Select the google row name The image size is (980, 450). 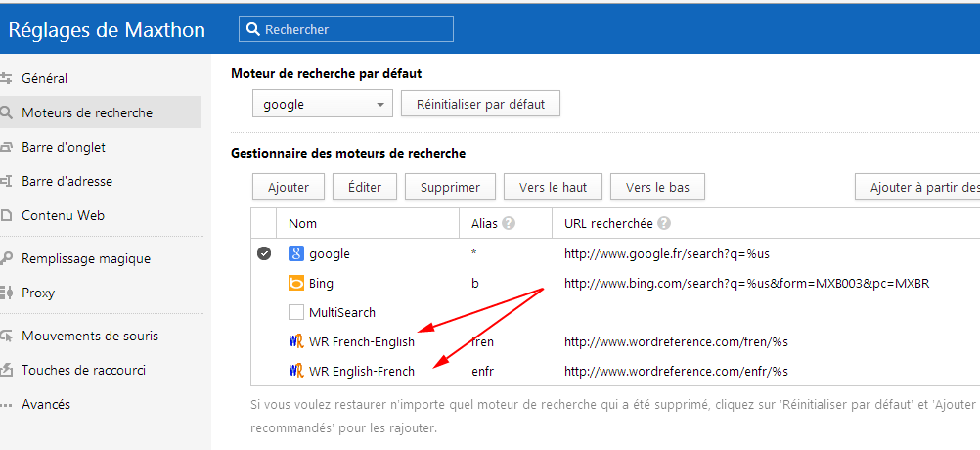pyautogui.click(x=330, y=253)
